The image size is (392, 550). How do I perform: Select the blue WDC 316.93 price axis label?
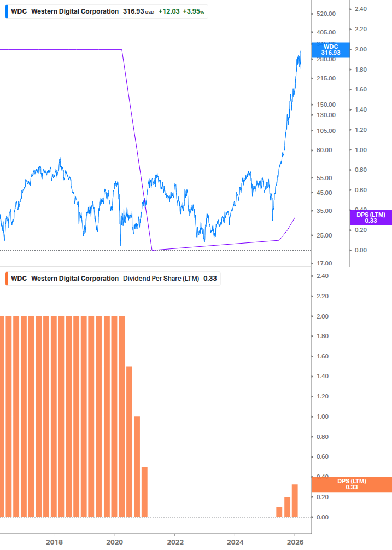click(330, 50)
